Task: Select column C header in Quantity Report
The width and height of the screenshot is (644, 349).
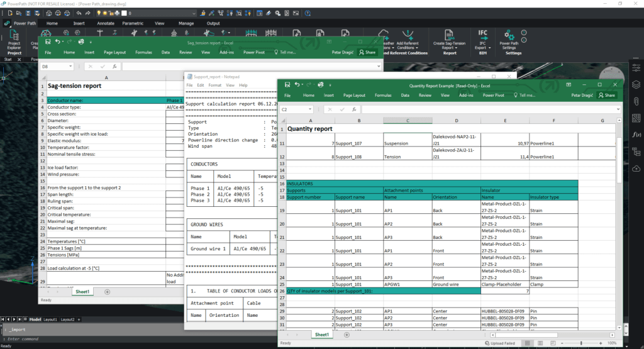Action: click(x=408, y=121)
